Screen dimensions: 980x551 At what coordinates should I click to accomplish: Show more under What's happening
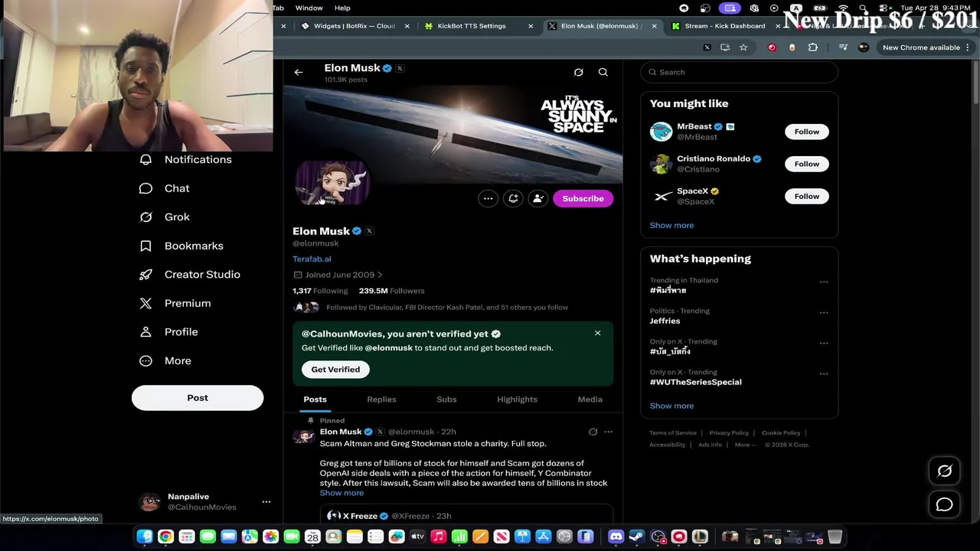click(x=671, y=406)
